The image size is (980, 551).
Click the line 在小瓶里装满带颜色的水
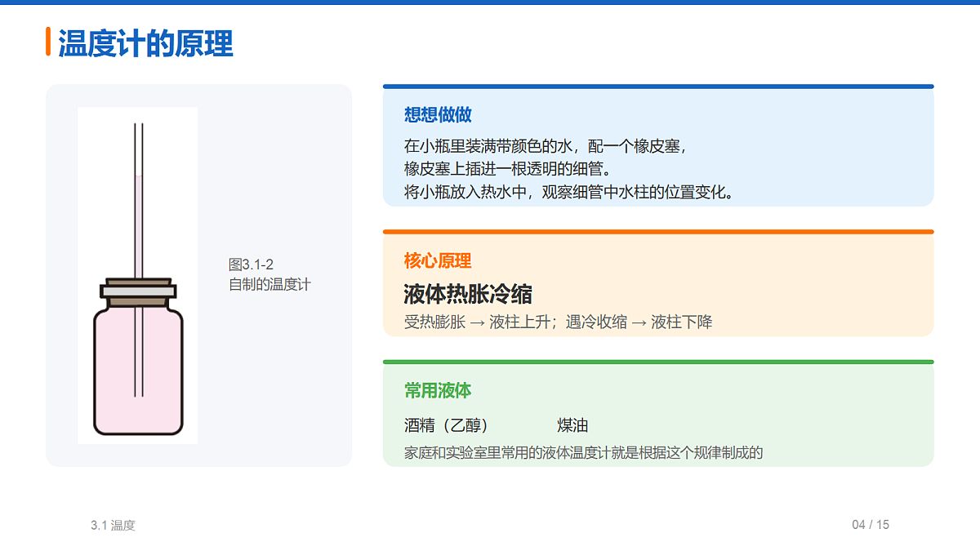tap(547, 147)
